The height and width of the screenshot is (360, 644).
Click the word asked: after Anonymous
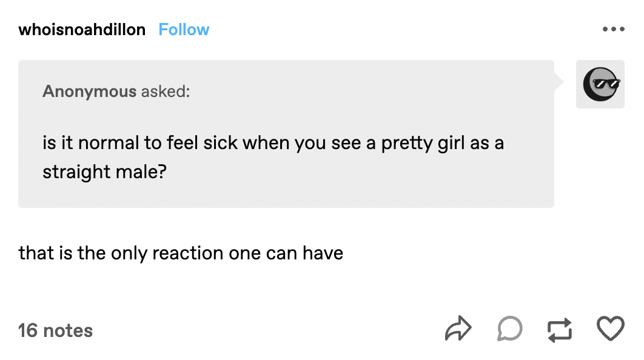click(166, 92)
